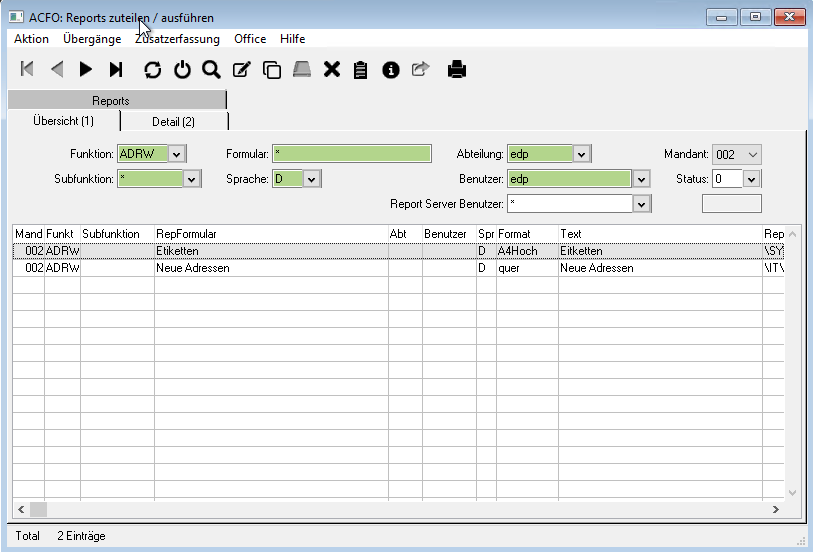The height and width of the screenshot is (552, 813).
Task: Print using the printer icon
Action: [456, 69]
